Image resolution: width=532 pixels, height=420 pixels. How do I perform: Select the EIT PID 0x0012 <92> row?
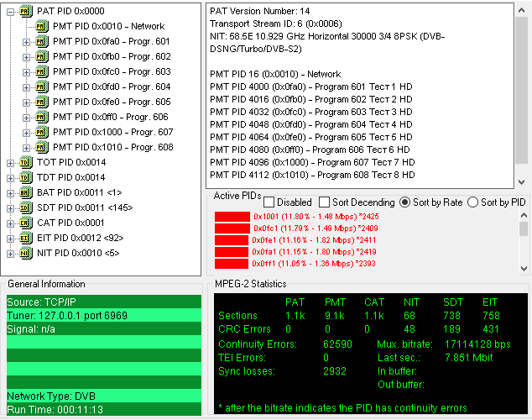point(81,238)
